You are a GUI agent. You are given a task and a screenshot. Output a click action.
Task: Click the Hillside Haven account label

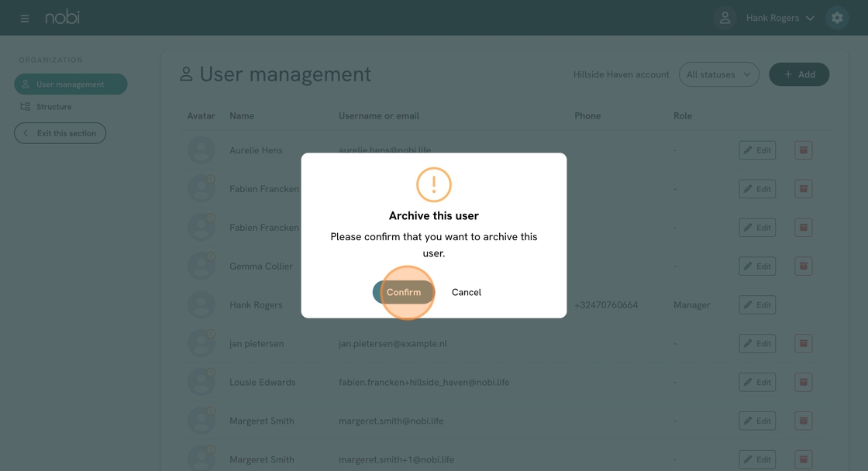tap(621, 74)
